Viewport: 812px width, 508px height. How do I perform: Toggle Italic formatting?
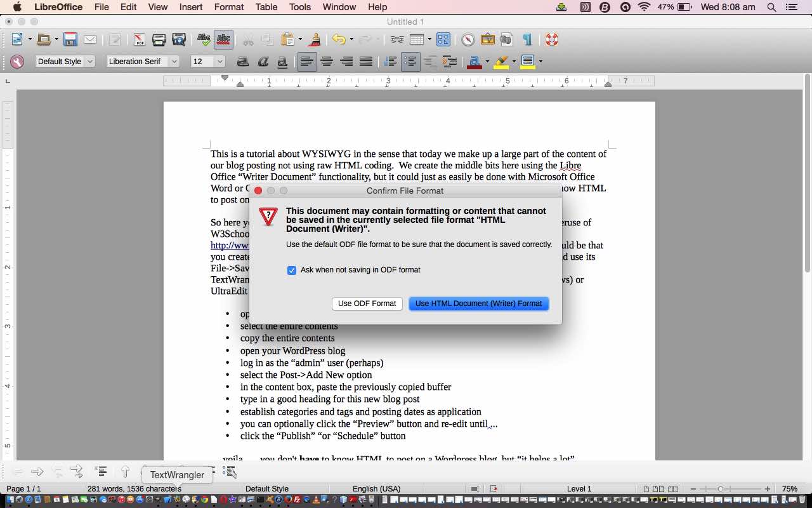pyautogui.click(x=263, y=62)
